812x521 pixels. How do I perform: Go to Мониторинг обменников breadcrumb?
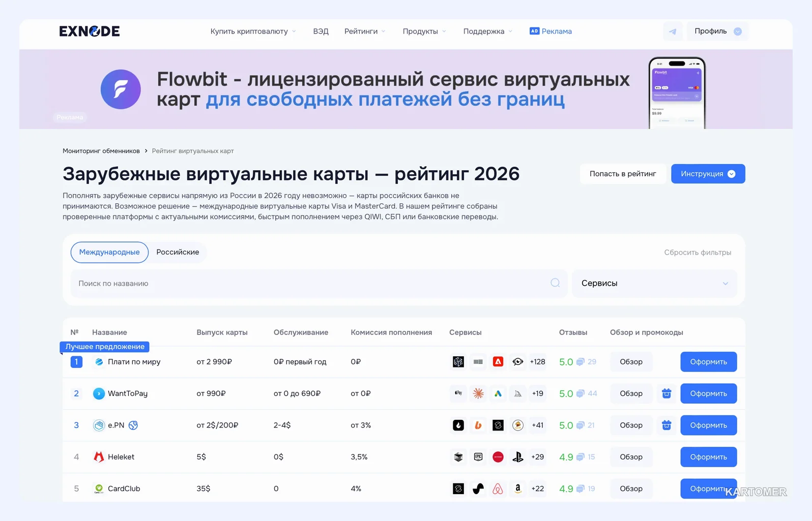(101, 151)
